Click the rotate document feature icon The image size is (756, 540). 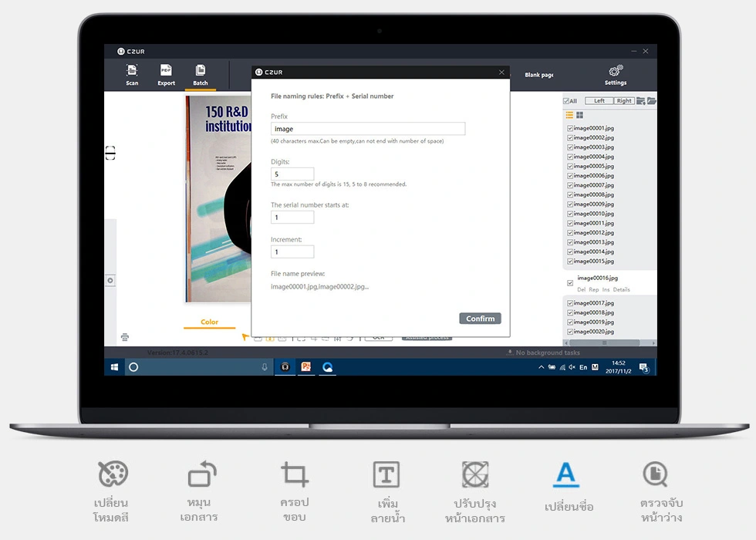[202, 474]
